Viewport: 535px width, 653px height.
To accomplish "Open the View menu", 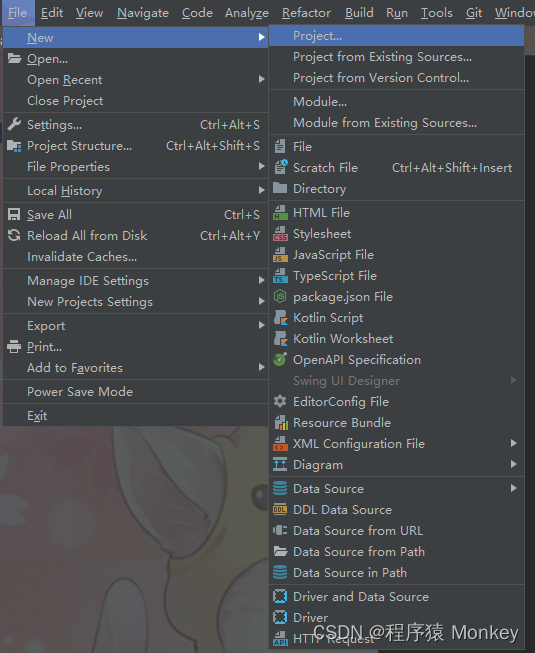I will pos(90,13).
